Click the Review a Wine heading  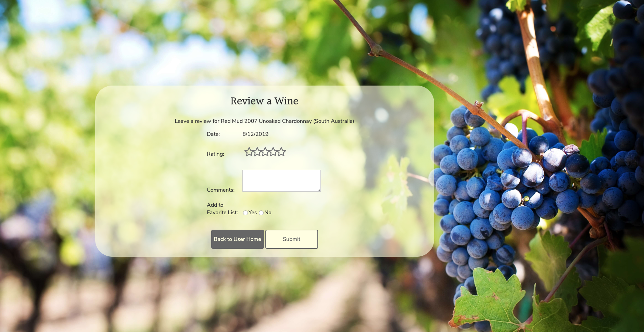264,101
